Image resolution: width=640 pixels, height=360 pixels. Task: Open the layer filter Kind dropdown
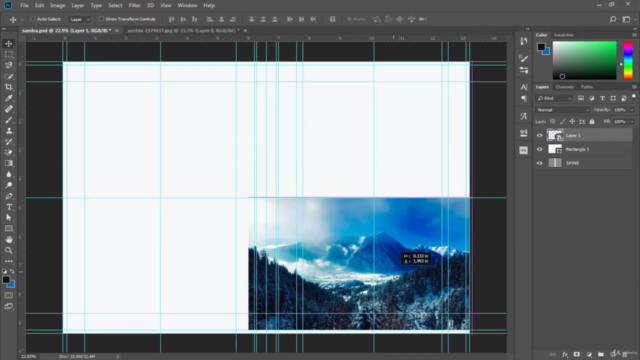pos(554,98)
